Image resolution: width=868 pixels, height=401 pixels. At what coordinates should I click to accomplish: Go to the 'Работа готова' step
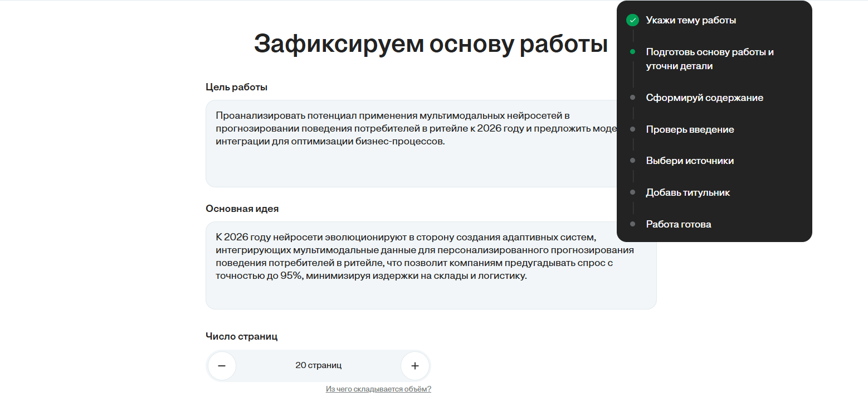678,224
